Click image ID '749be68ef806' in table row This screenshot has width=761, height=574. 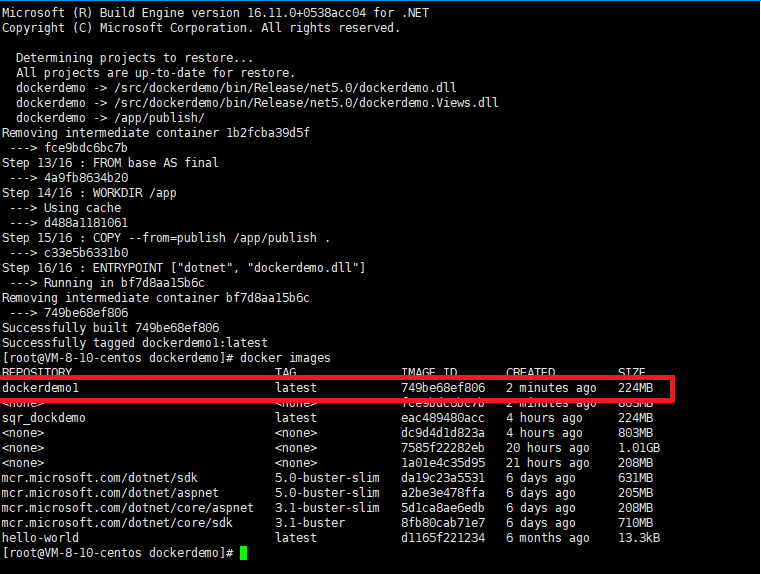click(x=443, y=388)
